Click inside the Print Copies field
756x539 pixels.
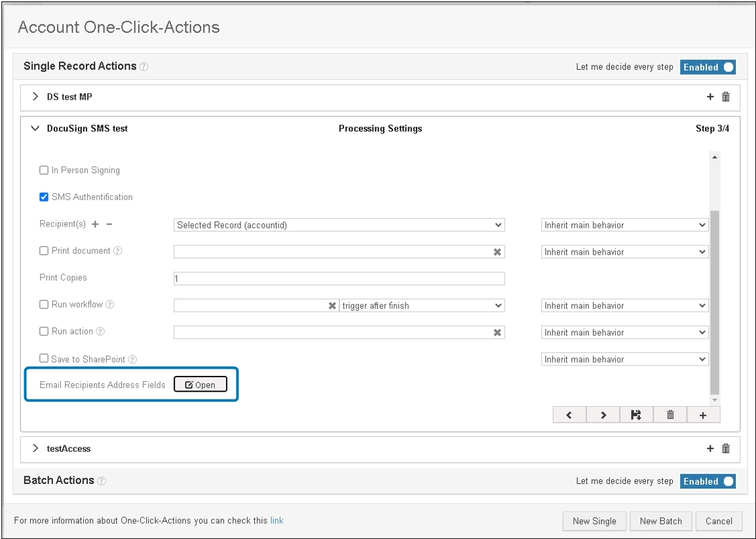(338, 278)
